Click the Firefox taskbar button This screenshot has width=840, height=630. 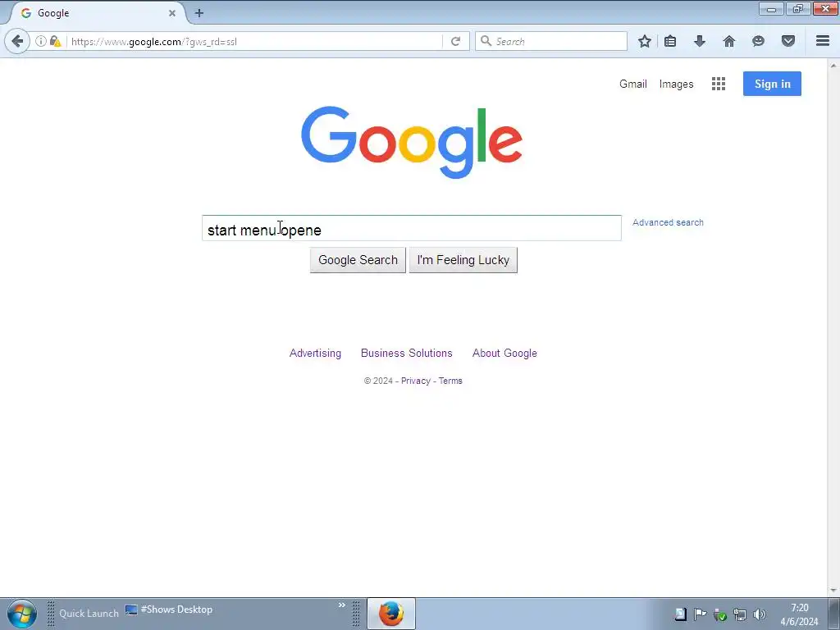tap(391, 614)
